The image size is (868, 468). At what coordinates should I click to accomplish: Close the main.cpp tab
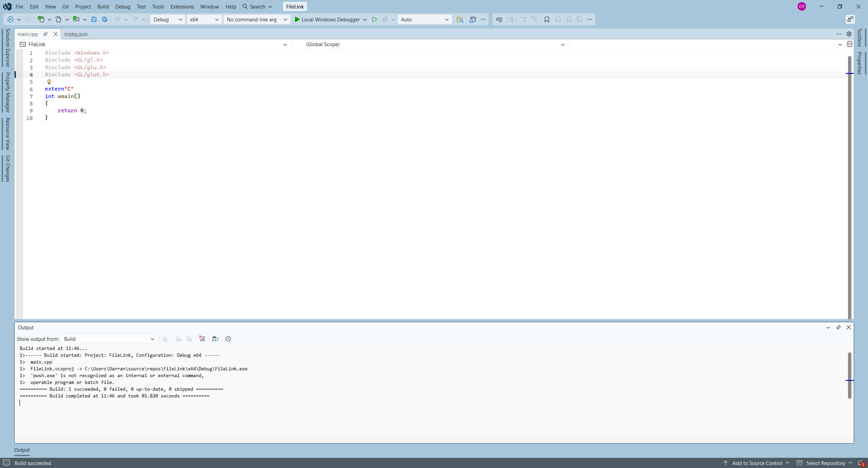[x=56, y=34]
